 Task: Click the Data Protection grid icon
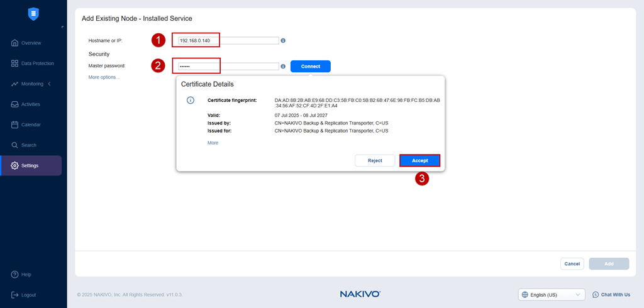tap(15, 63)
